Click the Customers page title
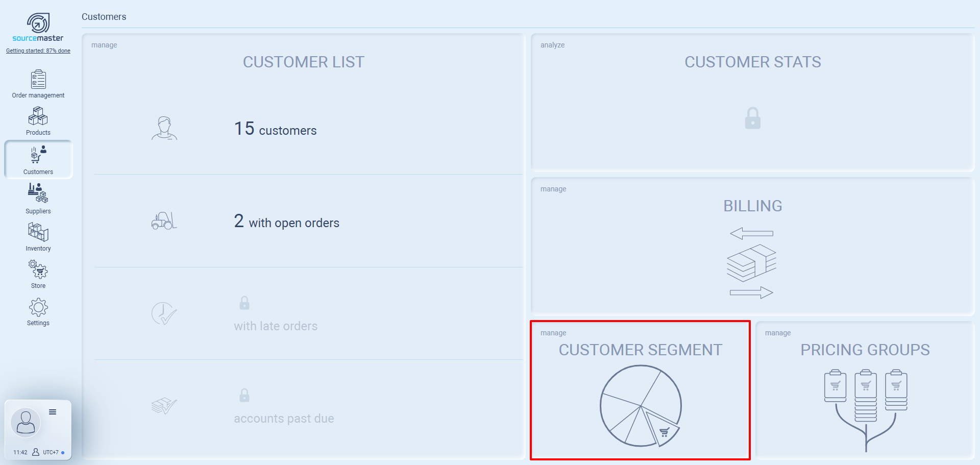Screen dimensions: 980x465 click(104, 17)
